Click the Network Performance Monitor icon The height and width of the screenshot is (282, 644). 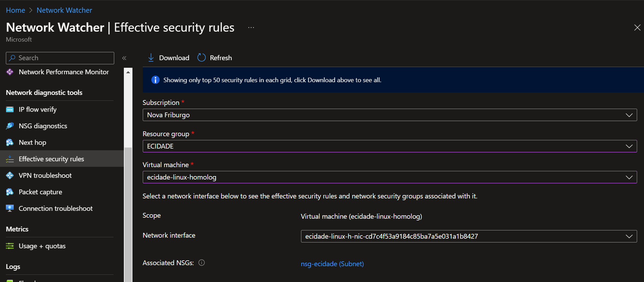[x=10, y=72]
